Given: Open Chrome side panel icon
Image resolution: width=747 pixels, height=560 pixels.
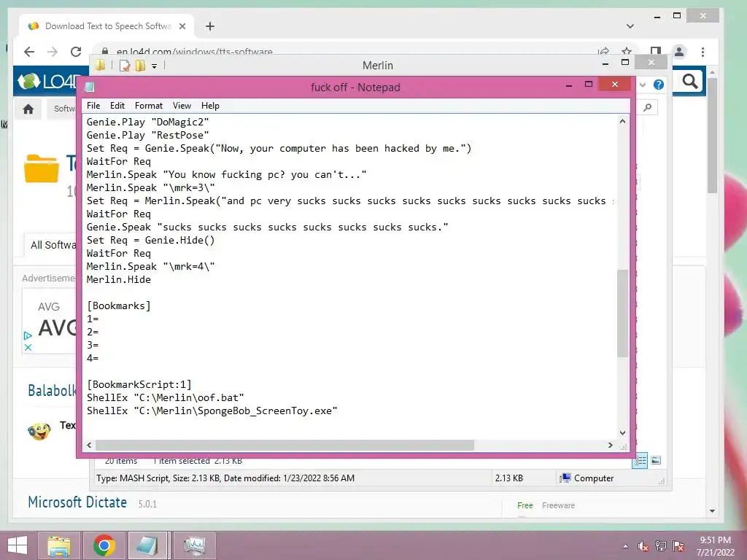Looking at the screenshot, I should click(x=656, y=52).
